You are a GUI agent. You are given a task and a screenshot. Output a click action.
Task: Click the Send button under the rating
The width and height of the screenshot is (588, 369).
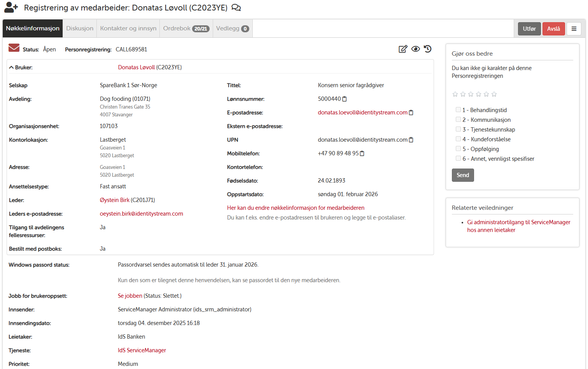click(463, 175)
